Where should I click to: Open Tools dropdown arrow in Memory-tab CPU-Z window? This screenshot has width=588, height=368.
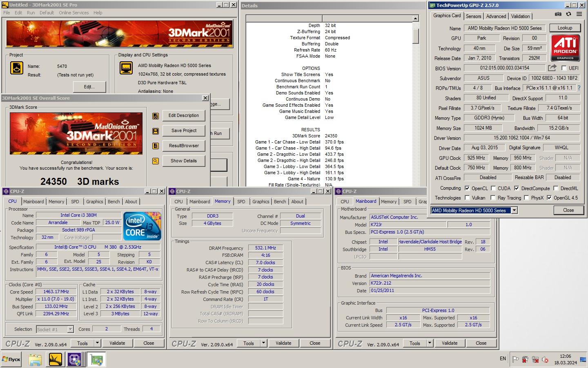click(263, 343)
